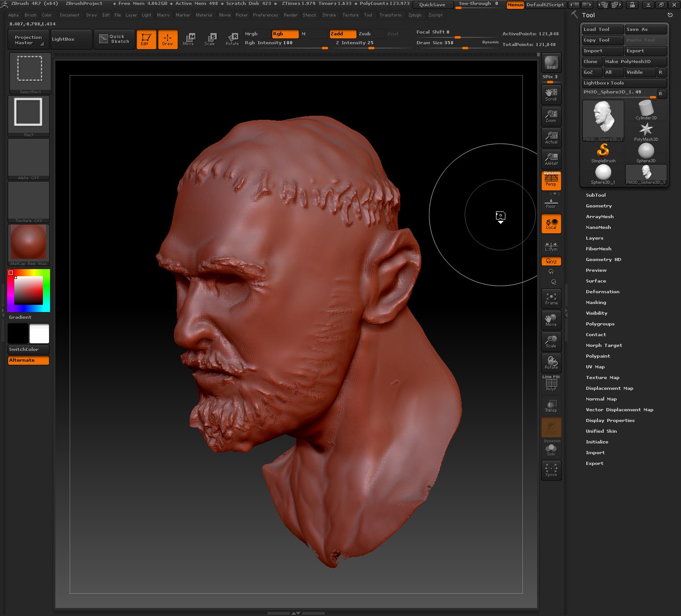Click the Xpose icon
The width and height of the screenshot is (681, 616).
(551, 470)
